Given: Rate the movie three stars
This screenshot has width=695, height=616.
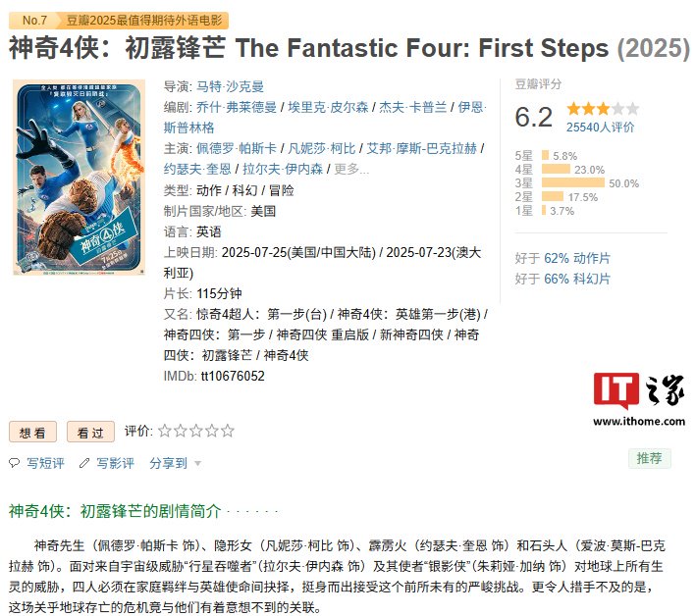Looking at the screenshot, I should (x=196, y=431).
